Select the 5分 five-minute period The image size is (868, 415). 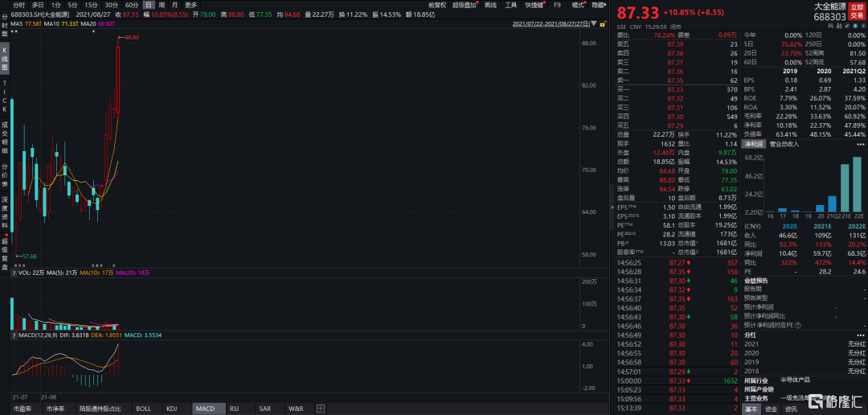point(72,5)
